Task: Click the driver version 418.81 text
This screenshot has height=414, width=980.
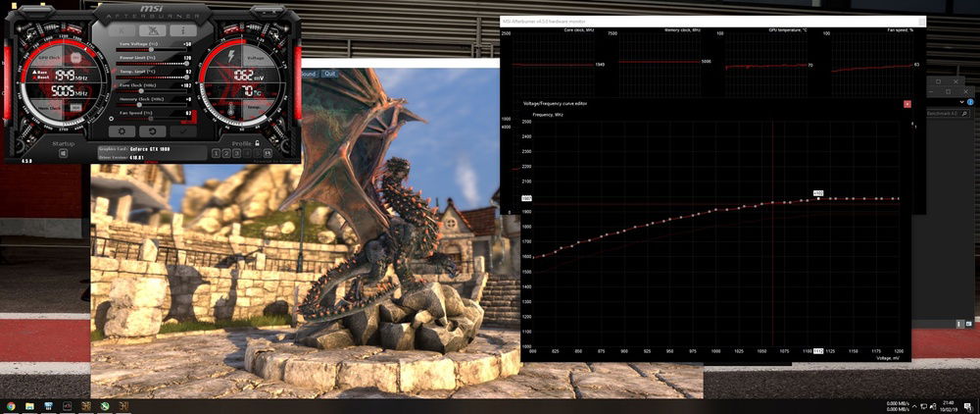Action: point(137,158)
